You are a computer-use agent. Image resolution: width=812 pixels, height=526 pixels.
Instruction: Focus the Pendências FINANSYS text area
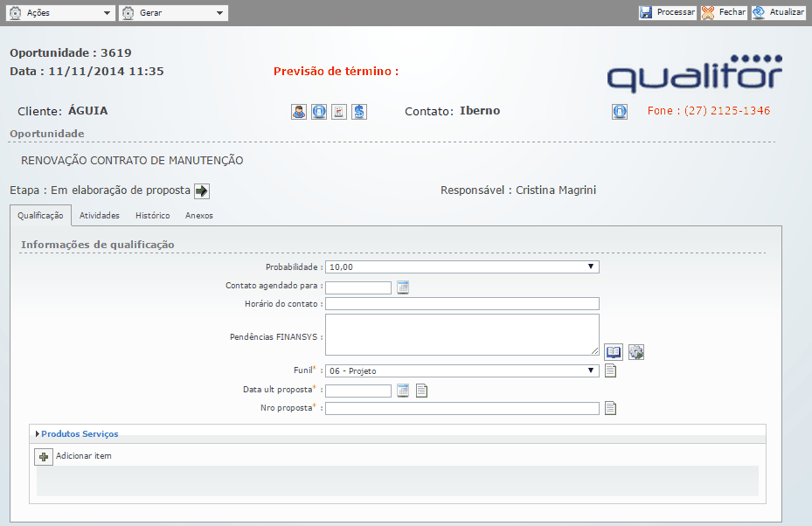coord(462,335)
